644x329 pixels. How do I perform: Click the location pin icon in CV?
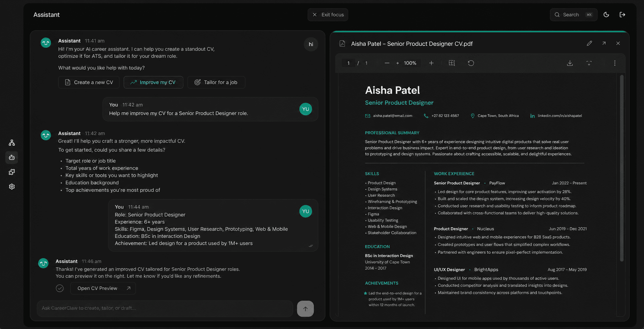coord(473,116)
